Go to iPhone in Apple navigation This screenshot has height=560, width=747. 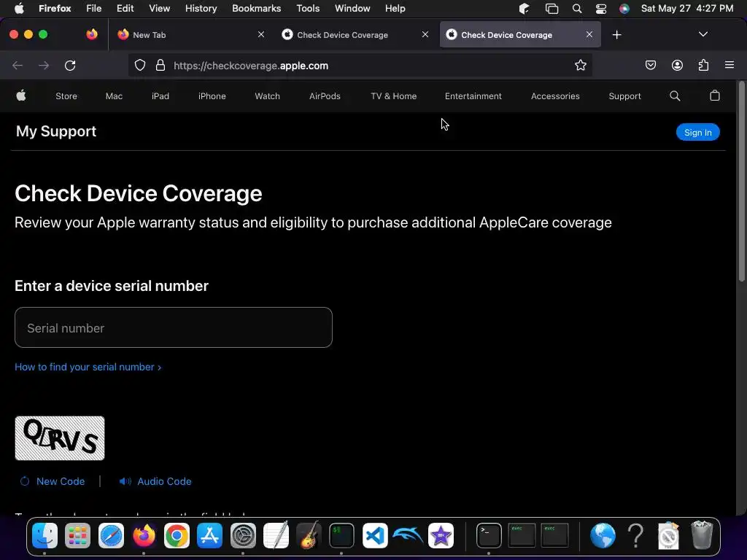(212, 96)
